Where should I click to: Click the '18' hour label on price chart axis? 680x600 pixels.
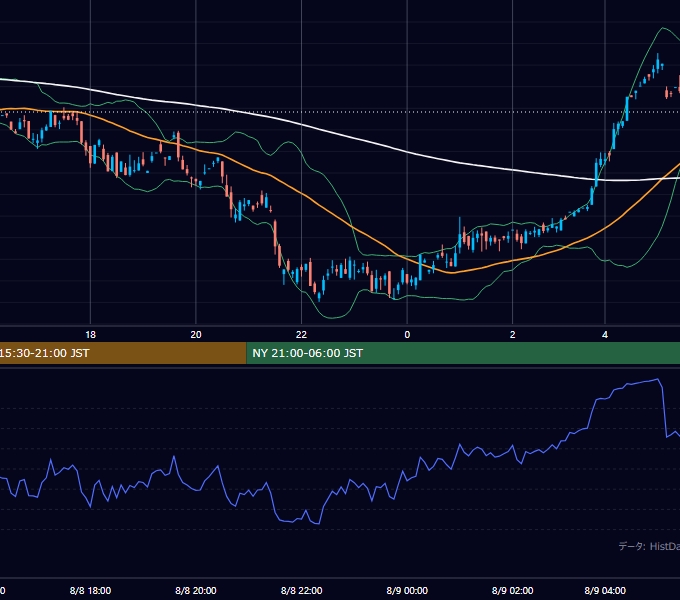pos(90,335)
